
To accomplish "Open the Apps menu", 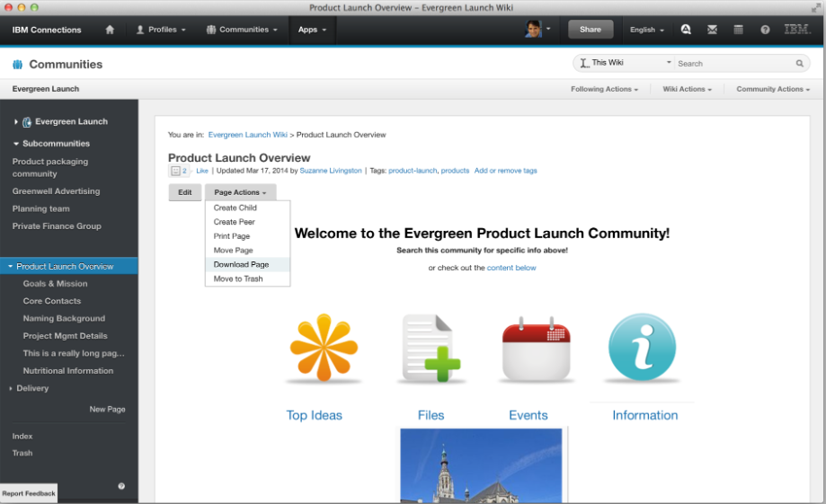I will click(x=313, y=30).
